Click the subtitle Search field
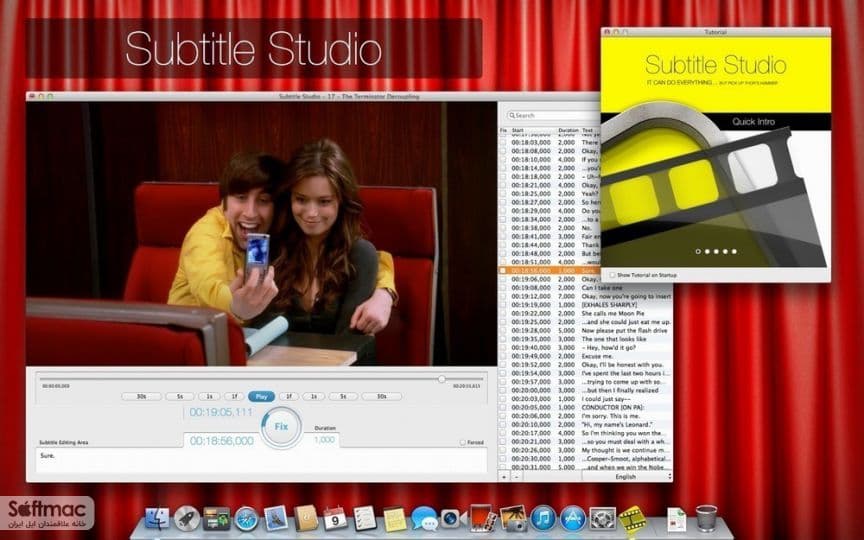 click(553, 115)
